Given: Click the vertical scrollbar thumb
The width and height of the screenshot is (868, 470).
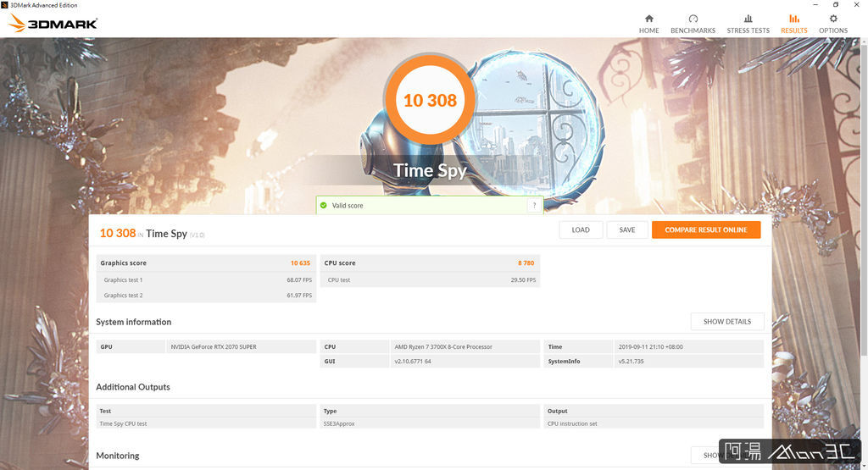Looking at the screenshot, I should point(864,199).
